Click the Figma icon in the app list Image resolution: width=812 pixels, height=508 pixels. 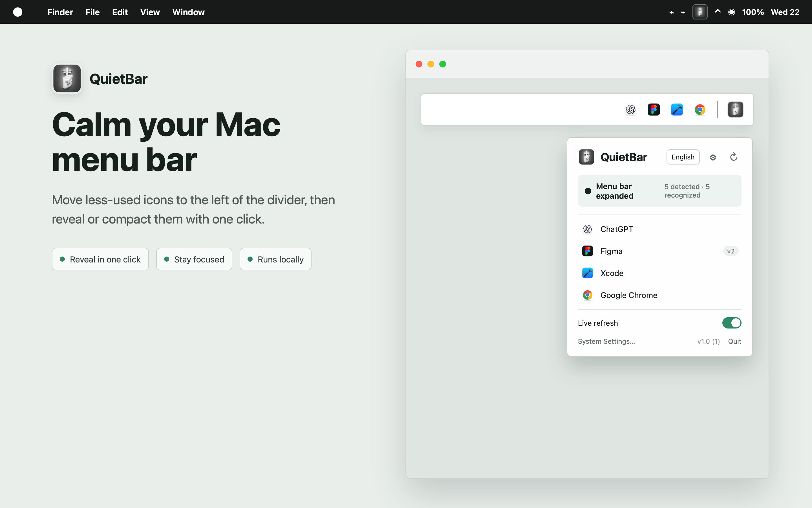point(588,251)
